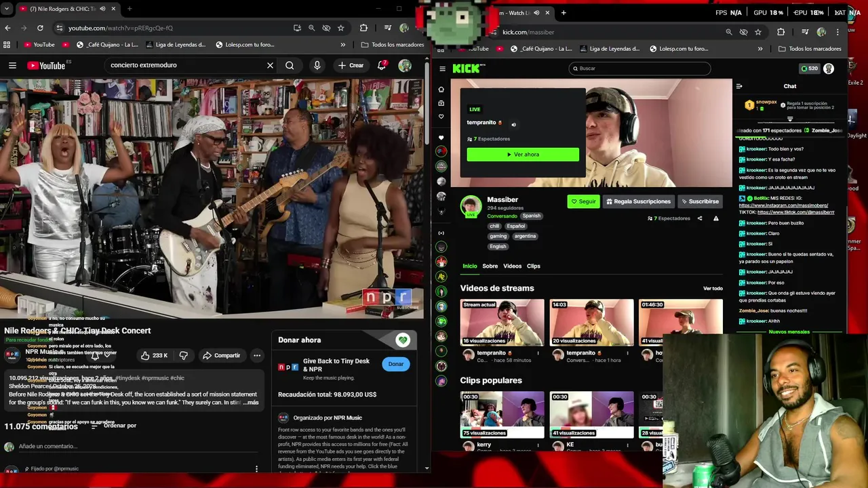
Task: Clear the YouTube search box text
Action: point(270,65)
